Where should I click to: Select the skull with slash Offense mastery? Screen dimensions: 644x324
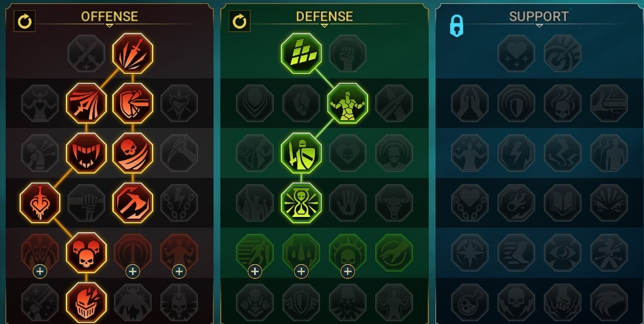(x=132, y=152)
